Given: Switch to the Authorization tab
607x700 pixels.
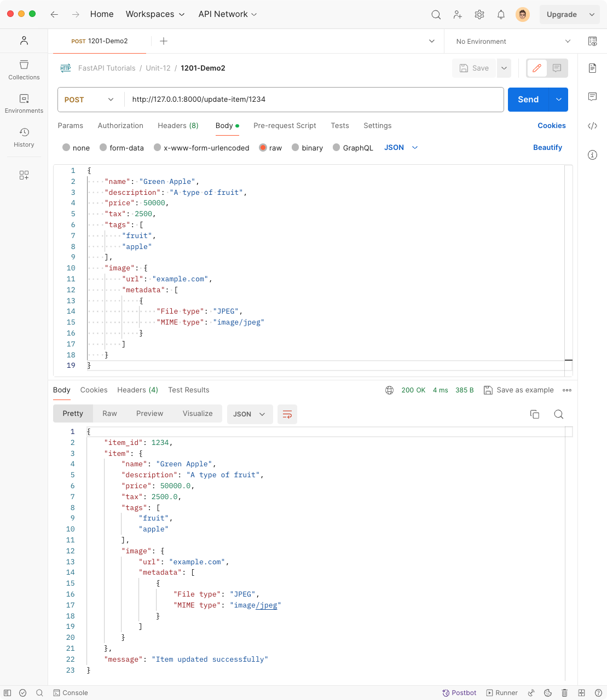Looking at the screenshot, I should click(x=120, y=126).
